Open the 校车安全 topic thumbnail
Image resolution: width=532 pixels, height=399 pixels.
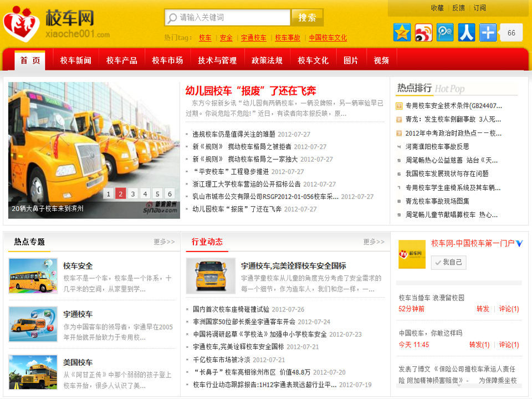[x=33, y=276]
